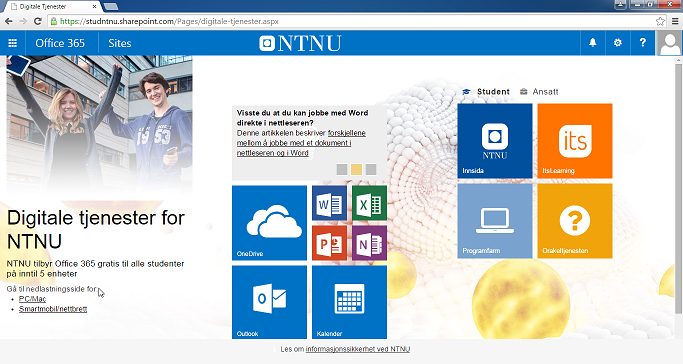
Task: Open Sites in the top navigation
Action: click(x=120, y=43)
